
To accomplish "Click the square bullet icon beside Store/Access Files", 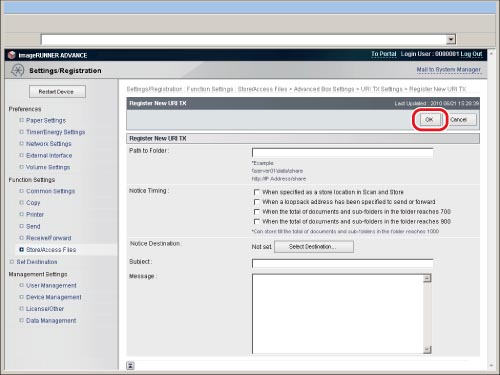I will 21,249.
